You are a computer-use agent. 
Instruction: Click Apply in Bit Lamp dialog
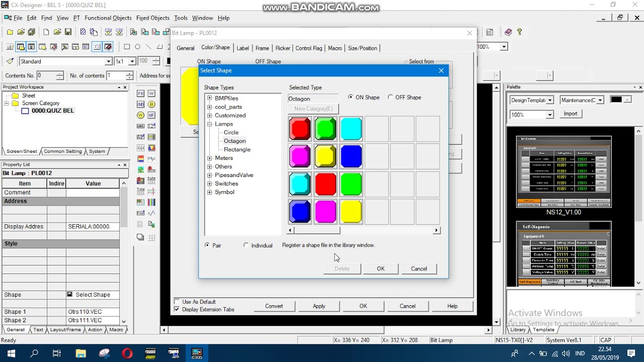click(x=319, y=306)
